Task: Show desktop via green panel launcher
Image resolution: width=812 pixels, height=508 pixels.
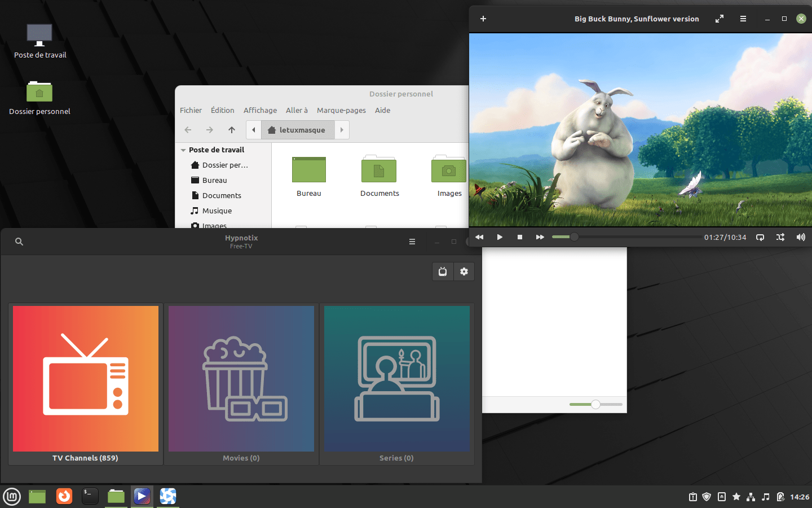Action: click(x=37, y=497)
